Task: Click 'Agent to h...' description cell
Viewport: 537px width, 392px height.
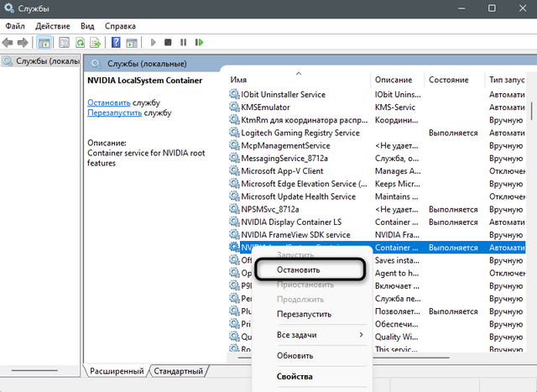Action: (397, 273)
